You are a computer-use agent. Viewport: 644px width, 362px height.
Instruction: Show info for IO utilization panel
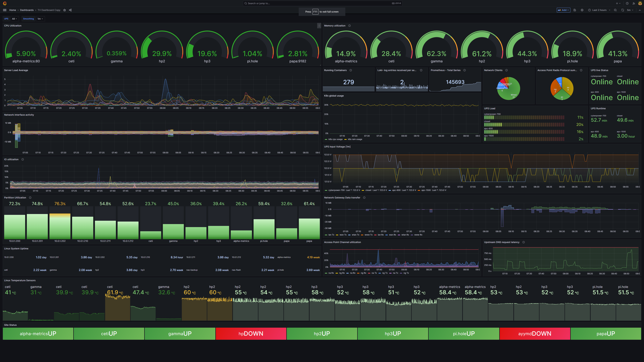point(22,159)
